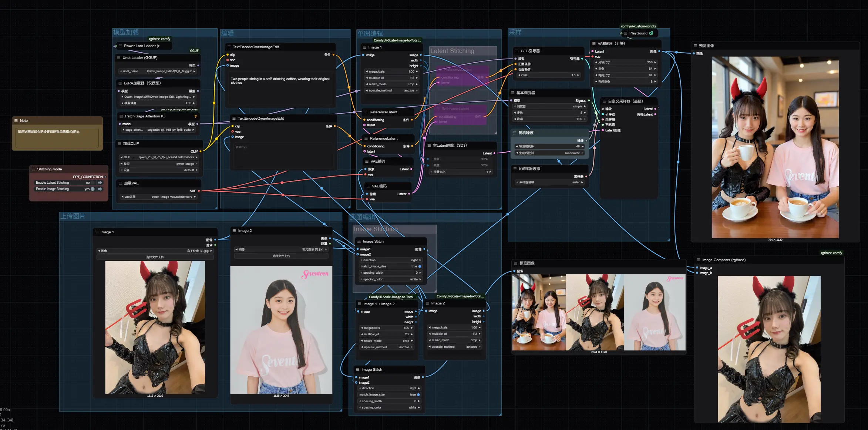Click the Enable Image Stitching arrow icon

click(100, 189)
